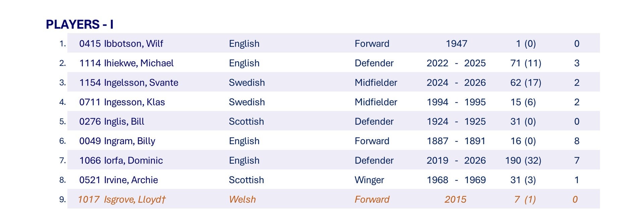Click Midfielder position for Ingesson, Klas
The image size is (644, 209).
coord(376,102)
